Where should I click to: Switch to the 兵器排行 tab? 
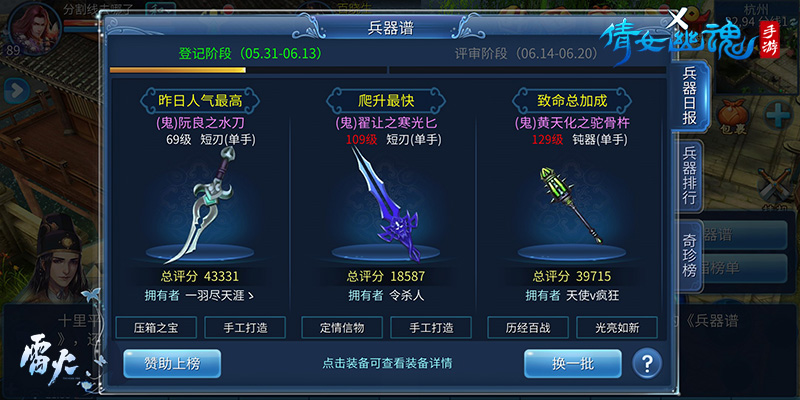(689, 176)
